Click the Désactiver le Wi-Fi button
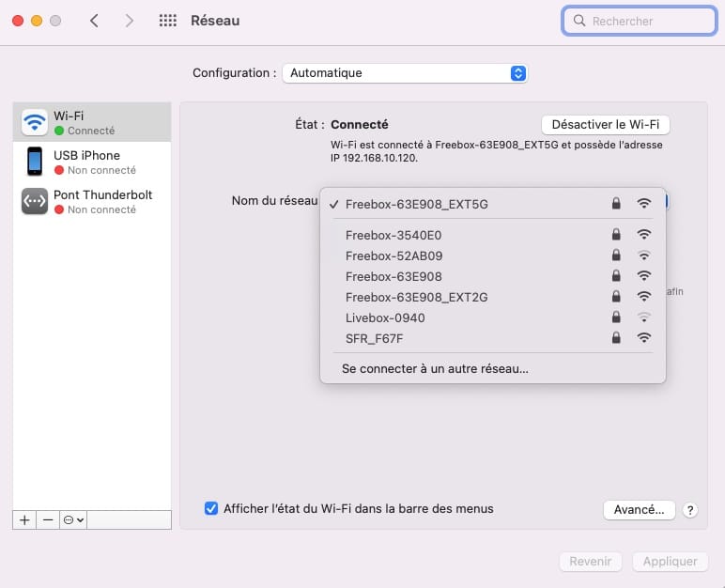Screen dimensions: 725x588 click(x=605, y=124)
